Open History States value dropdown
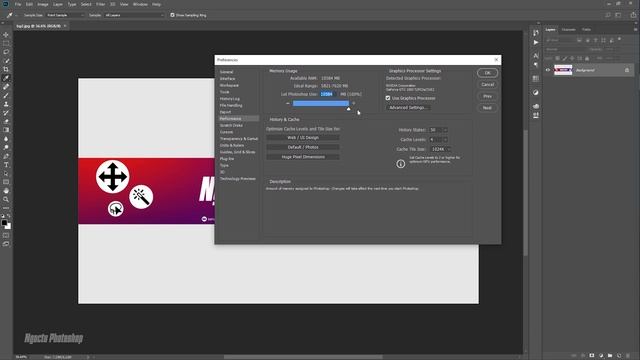The height and width of the screenshot is (360, 640). [x=445, y=130]
